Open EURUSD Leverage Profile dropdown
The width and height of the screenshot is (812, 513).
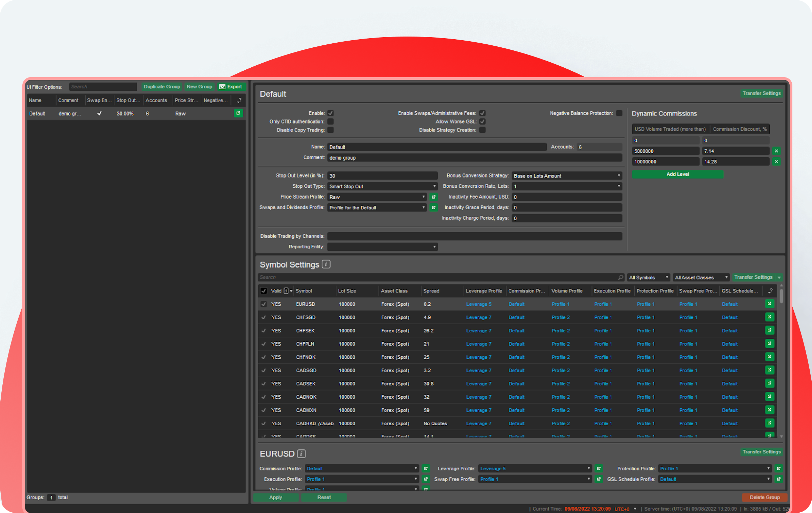(x=535, y=469)
